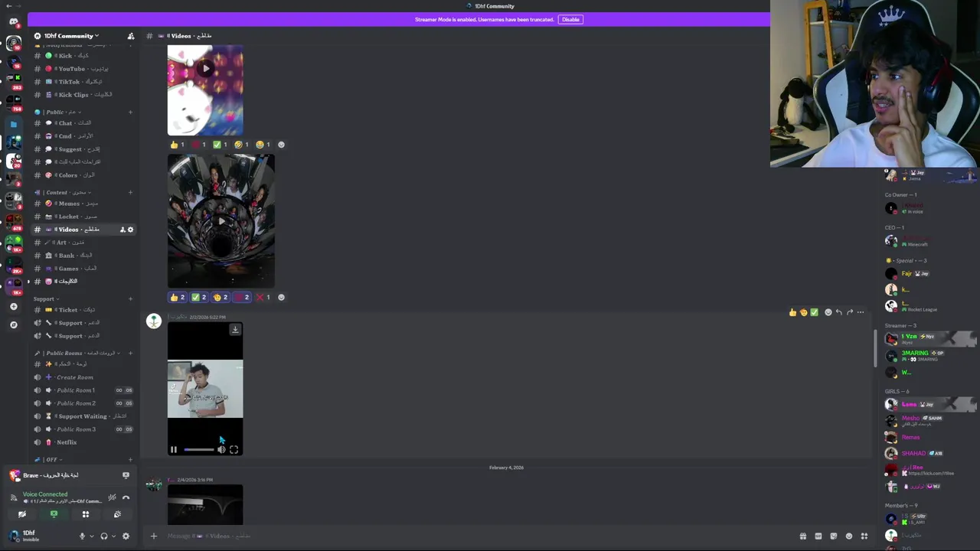
Task: Join Public Room 1 voice channel
Action: pos(84,390)
